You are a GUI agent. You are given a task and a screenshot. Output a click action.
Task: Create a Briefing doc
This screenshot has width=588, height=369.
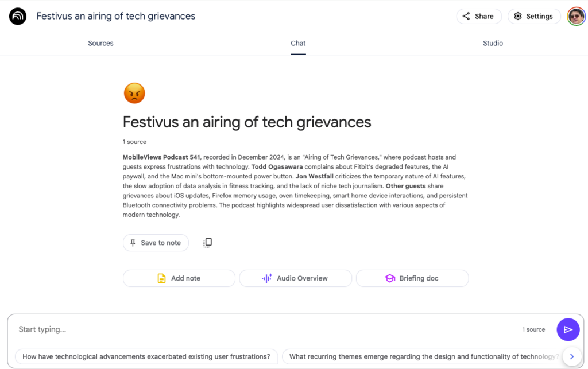(412, 278)
